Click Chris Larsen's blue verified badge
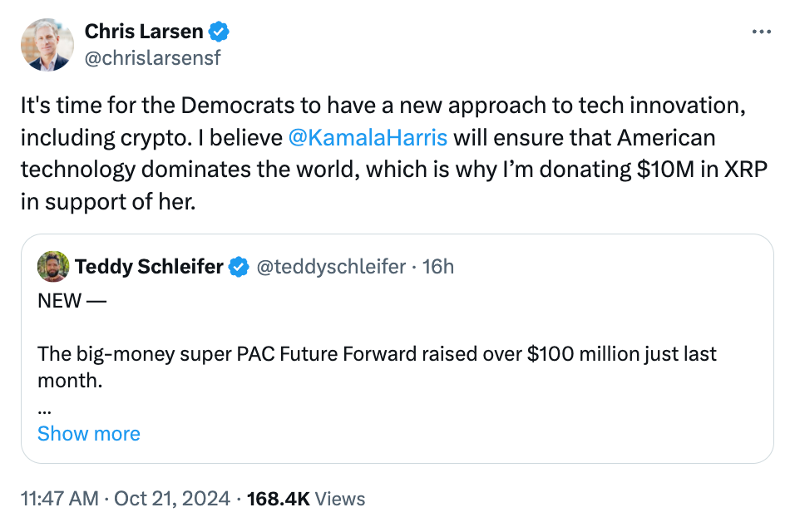The width and height of the screenshot is (795, 532). (219, 32)
